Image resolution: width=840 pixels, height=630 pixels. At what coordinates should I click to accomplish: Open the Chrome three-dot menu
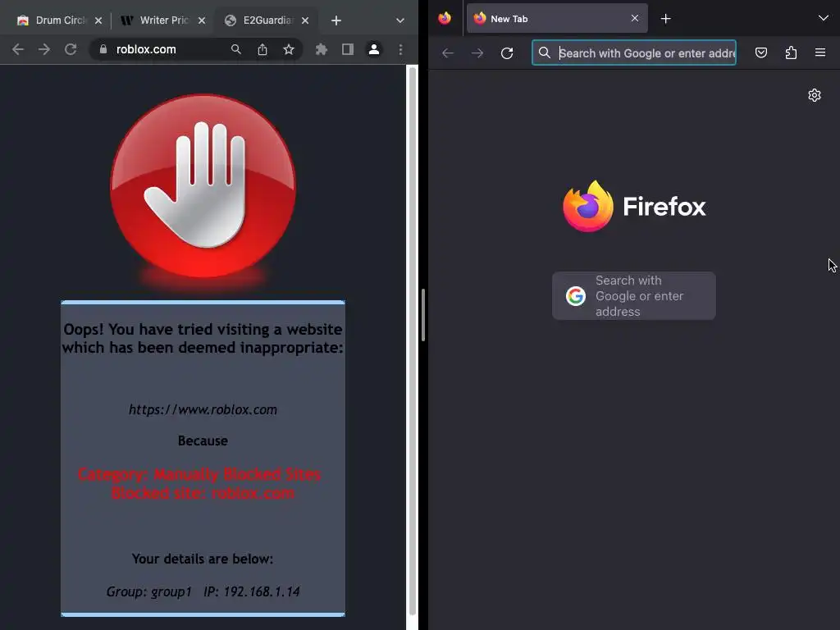[400, 49]
